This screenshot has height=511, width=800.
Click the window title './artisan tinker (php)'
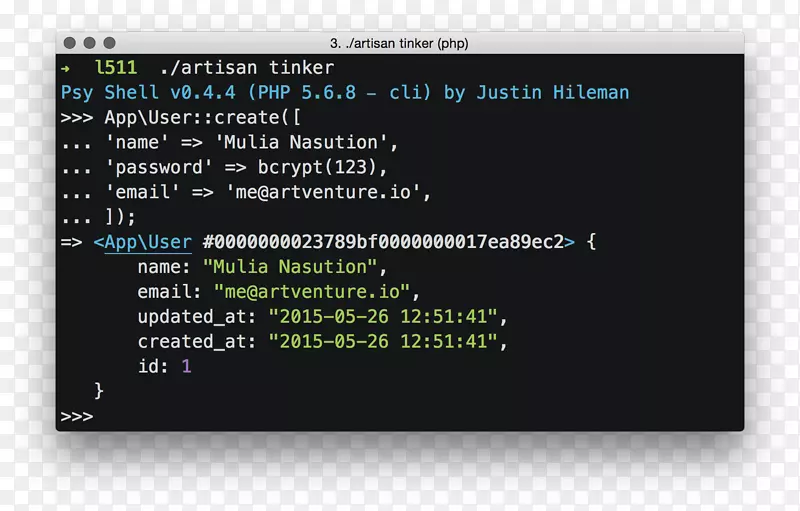tap(399, 43)
